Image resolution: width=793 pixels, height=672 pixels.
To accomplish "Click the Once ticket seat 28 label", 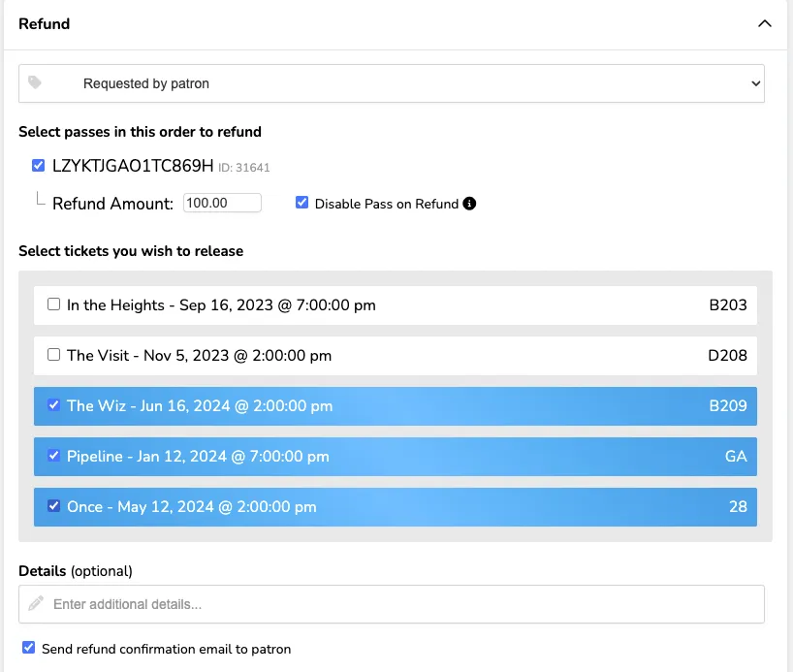I will [738, 506].
